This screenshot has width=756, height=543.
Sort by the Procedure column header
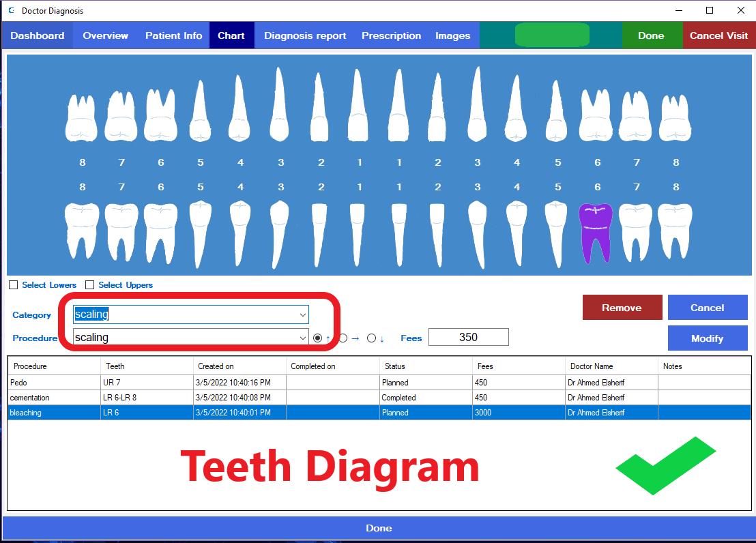[x=54, y=366]
